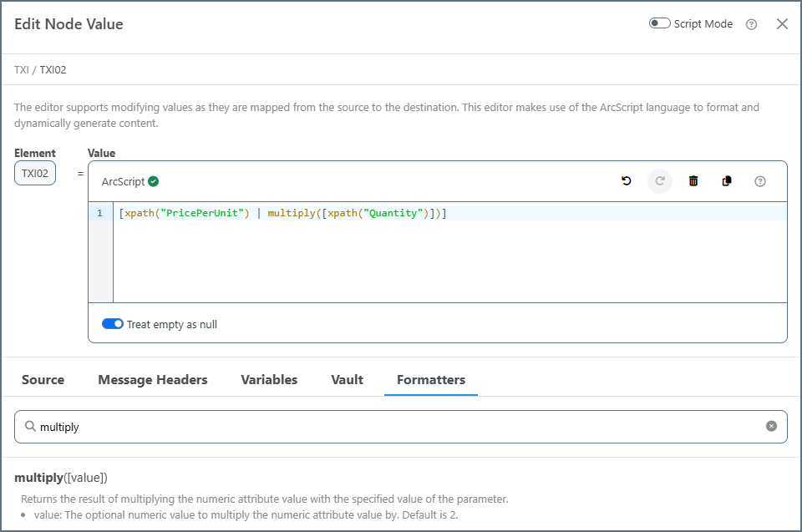Switch to the Source tab
This screenshot has height=532, width=802.
(43, 379)
